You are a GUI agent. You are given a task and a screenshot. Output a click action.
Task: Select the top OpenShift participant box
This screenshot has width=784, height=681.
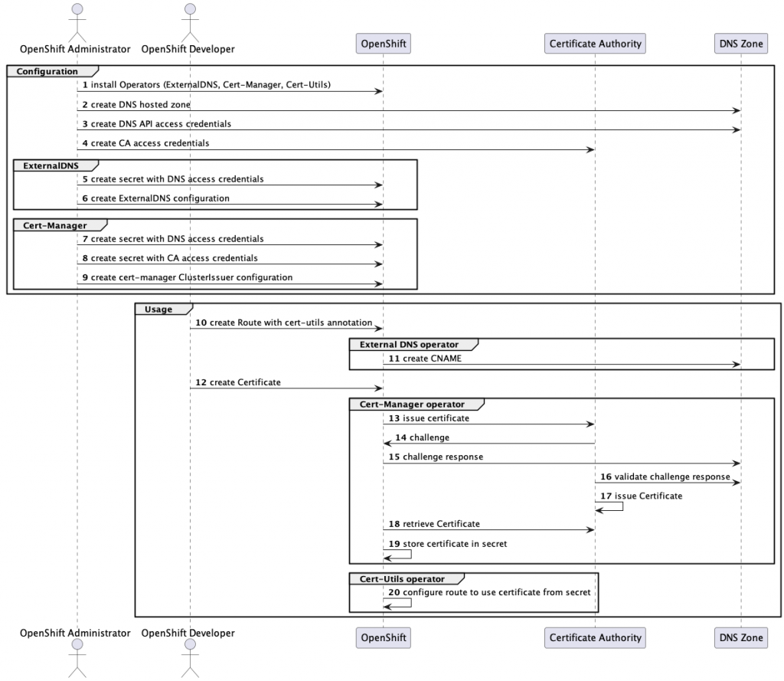pos(384,44)
